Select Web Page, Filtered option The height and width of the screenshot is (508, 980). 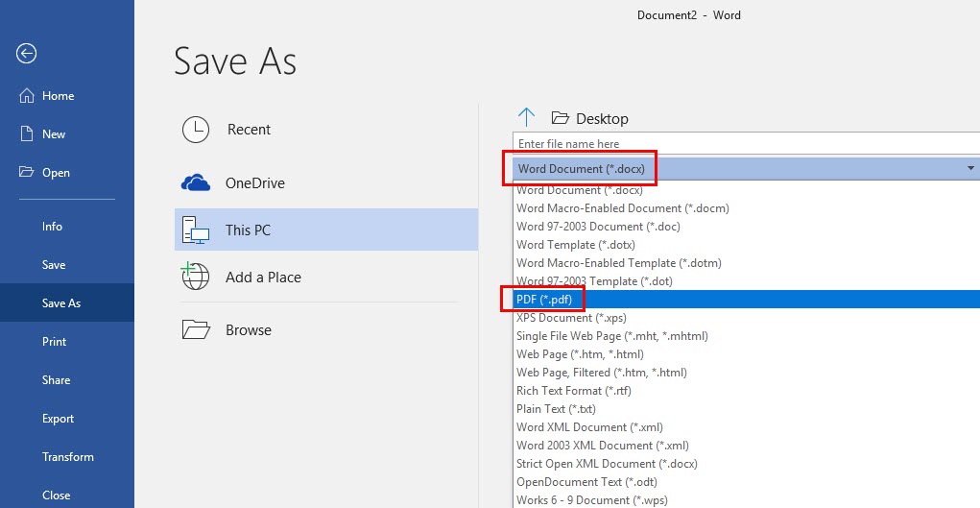tap(746, 373)
